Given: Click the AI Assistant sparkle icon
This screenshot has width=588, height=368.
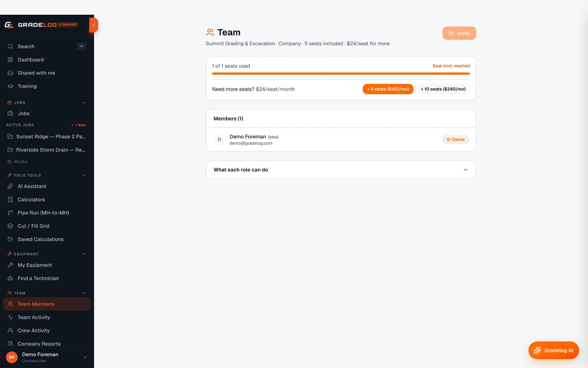Looking at the screenshot, I should 10,186.
